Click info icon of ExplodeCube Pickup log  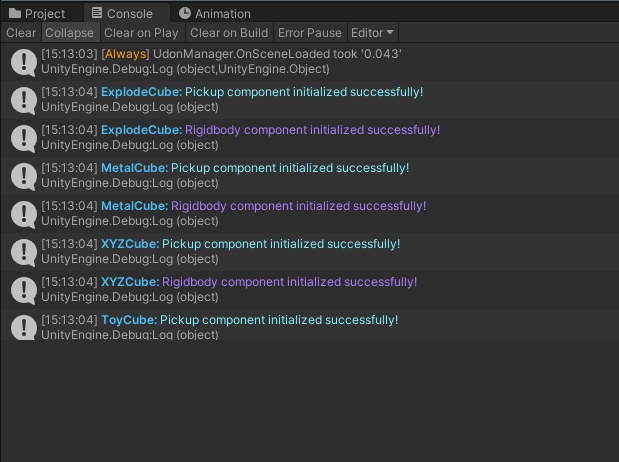click(x=23, y=100)
